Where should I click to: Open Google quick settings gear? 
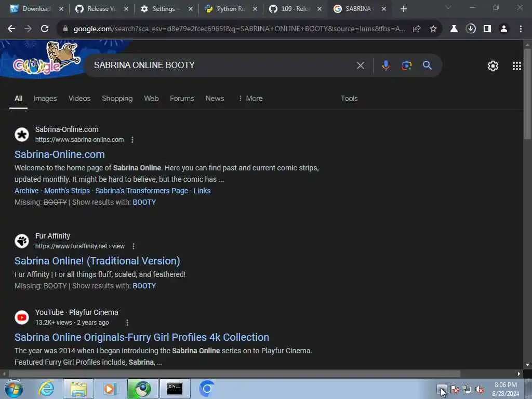[493, 66]
